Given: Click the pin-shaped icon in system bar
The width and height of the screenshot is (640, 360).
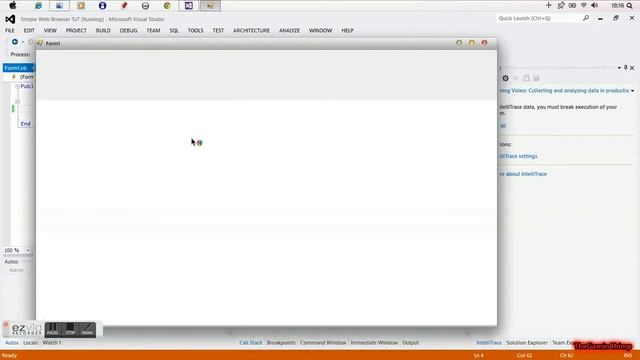Looking at the screenshot, I should point(561,5).
